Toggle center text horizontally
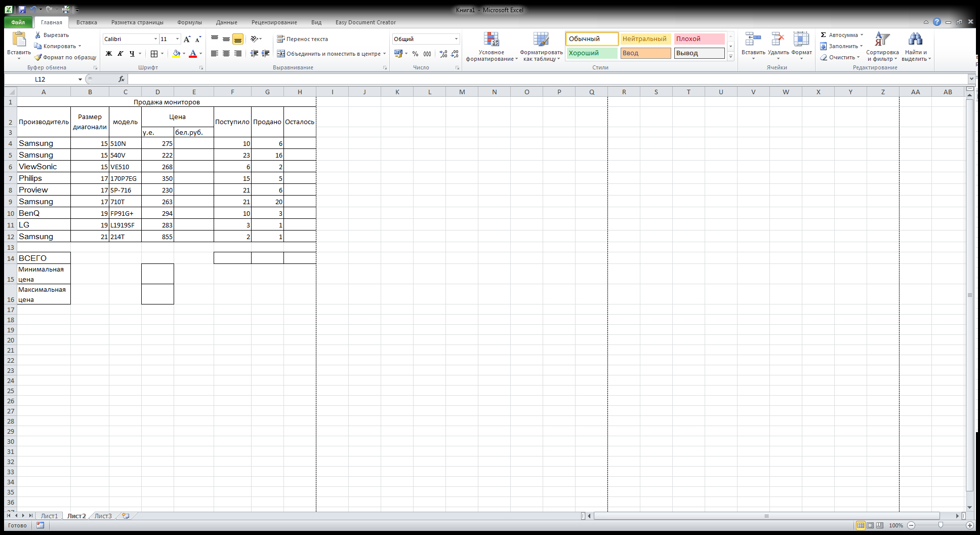The width and height of the screenshot is (980, 535). tap(226, 54)
